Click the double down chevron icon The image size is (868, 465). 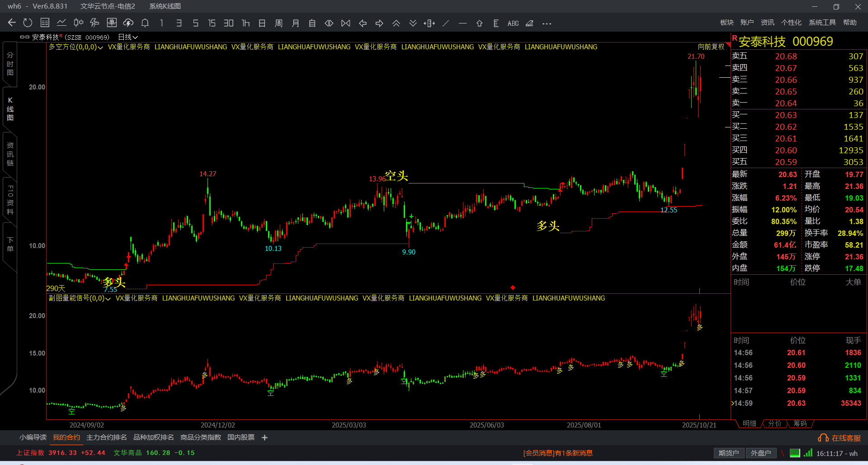[x=413, y=23]
